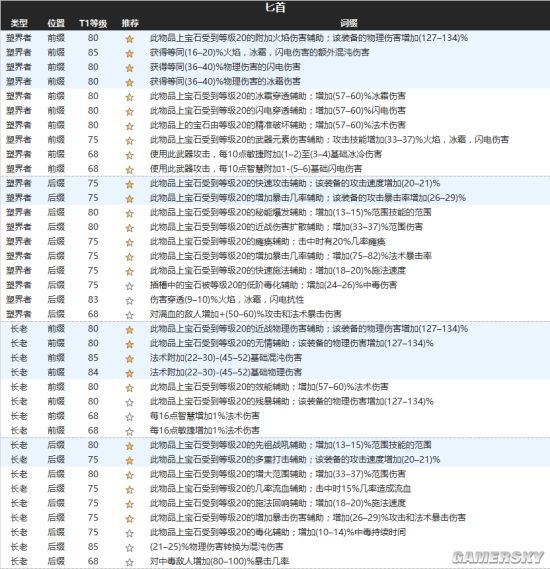
Task: Click 后缀 in the 增大范围辅助 row
Action: [56, 474]
